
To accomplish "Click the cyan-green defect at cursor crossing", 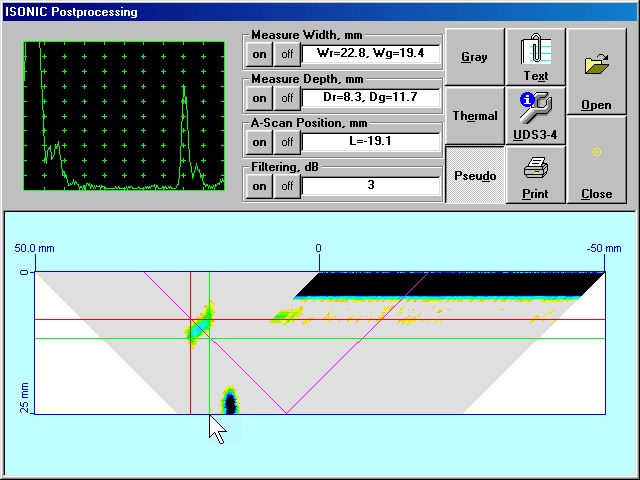I will tap(200, 324).
